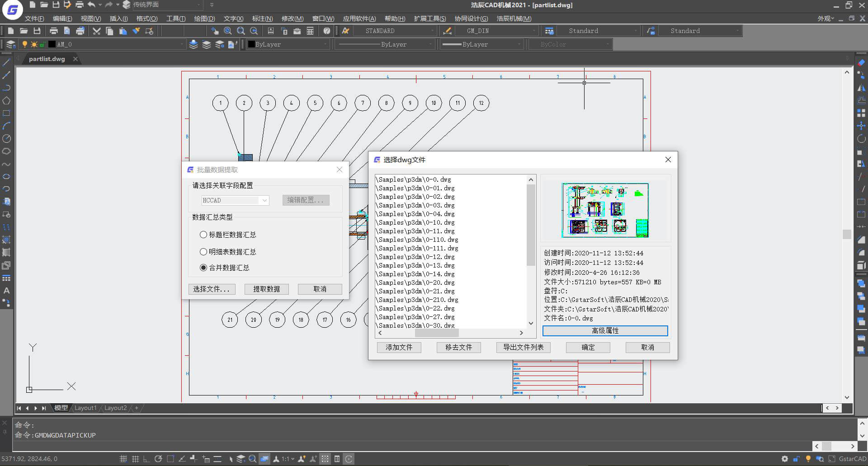Open the Layer Properties Manager icon
The width and height of the screenshot is (868, 466).
click(11, 44)
